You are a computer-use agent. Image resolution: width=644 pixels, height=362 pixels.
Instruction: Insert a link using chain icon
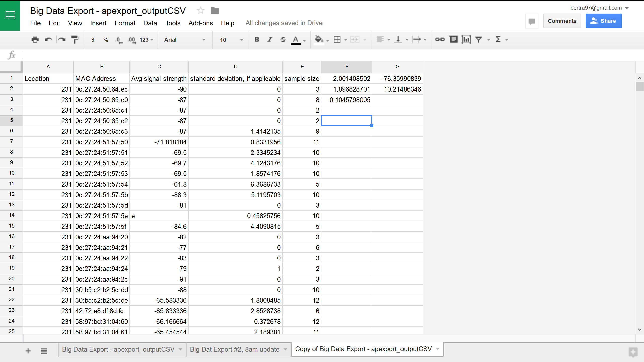[x=440, y=39]
